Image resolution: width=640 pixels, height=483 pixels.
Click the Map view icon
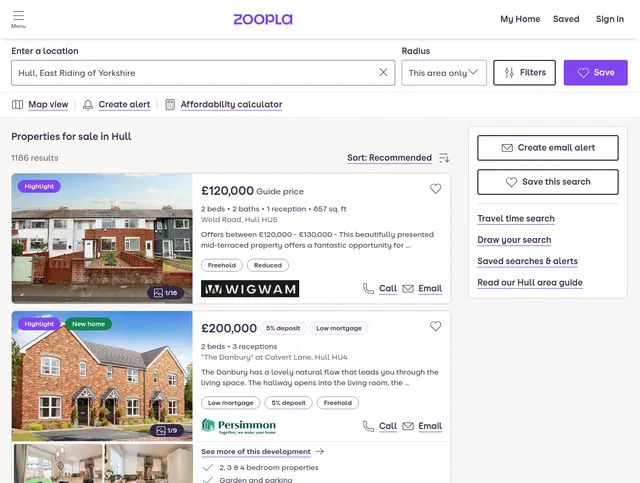click(x=17, y=105)
